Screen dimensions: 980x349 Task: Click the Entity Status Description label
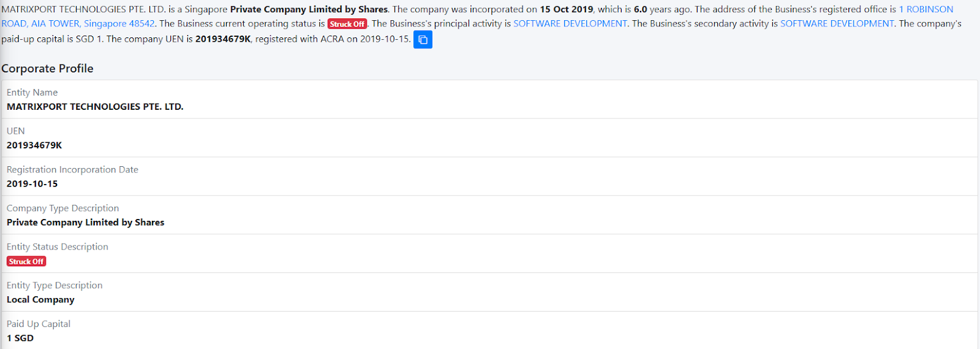57,247
